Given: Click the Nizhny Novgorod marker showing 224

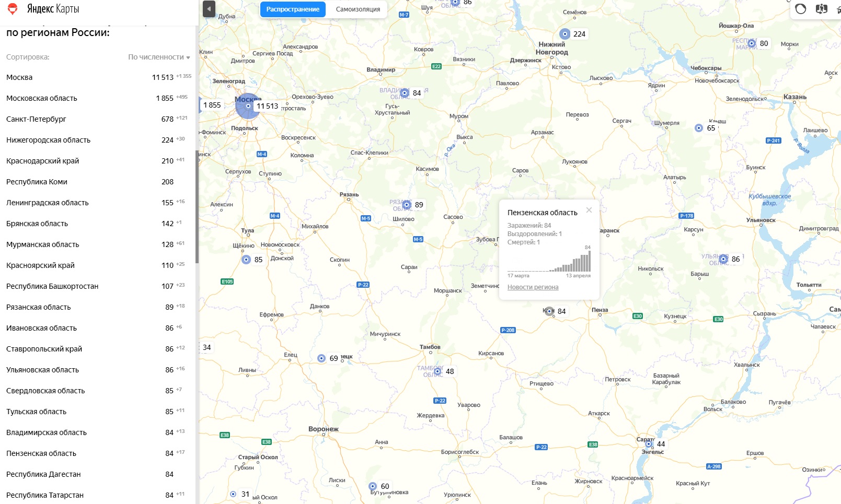Looking at the screenshot, I should [564, 34].
